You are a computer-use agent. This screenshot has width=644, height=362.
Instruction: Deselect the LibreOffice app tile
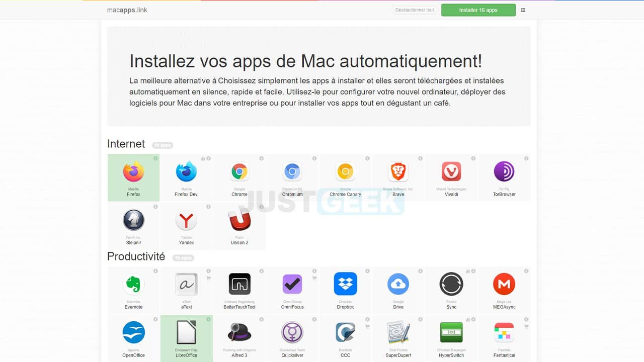pyautogui.click(x=187, y=338)
